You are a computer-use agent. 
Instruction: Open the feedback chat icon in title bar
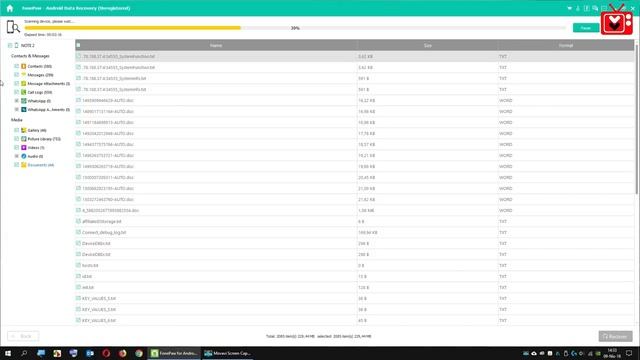pyautogui.click(x=595, y=8)
